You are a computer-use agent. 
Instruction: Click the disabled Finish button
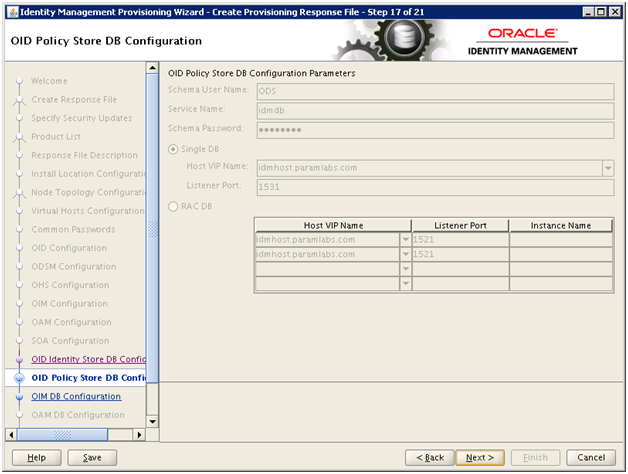coord(535,458)
